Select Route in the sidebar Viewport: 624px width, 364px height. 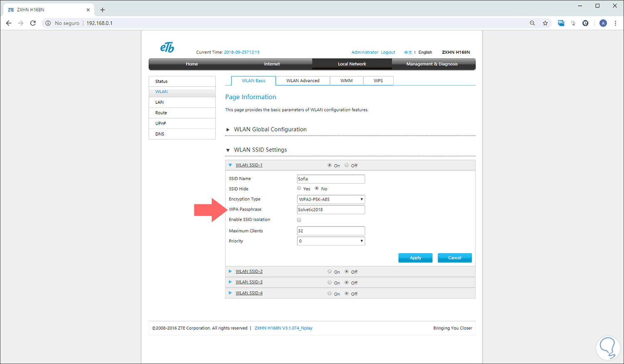(182, 113)
